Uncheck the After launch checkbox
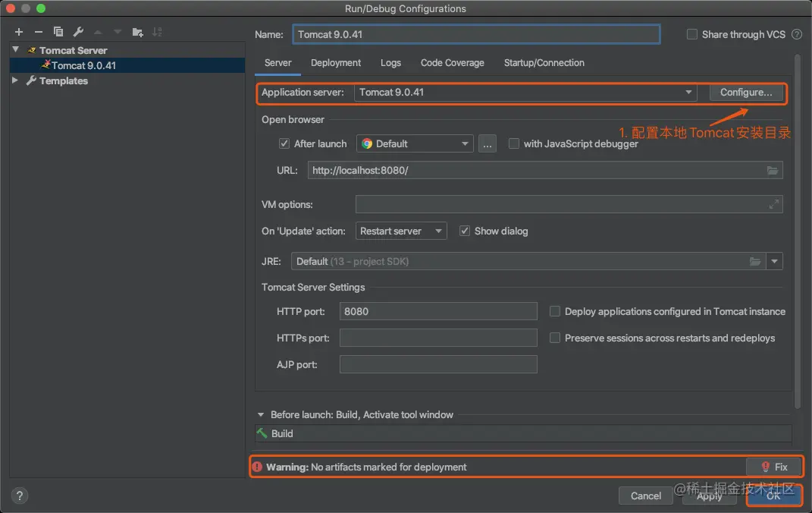Screen dimensions: 812x513 coord(284,143)
